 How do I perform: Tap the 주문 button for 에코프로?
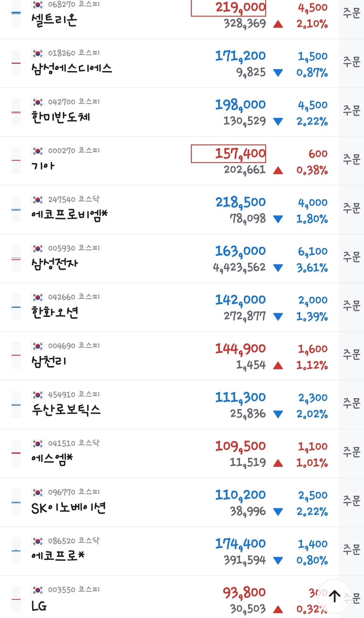click(x=352, y=550)
